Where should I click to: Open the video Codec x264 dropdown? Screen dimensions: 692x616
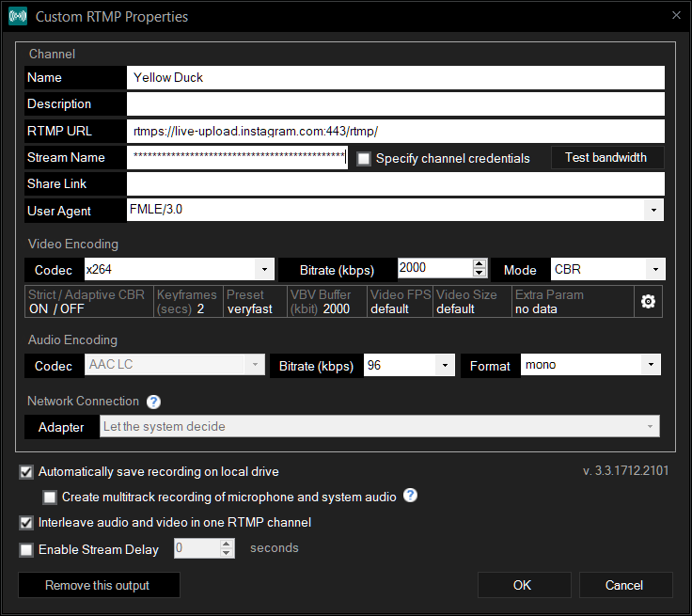point(264,269)
